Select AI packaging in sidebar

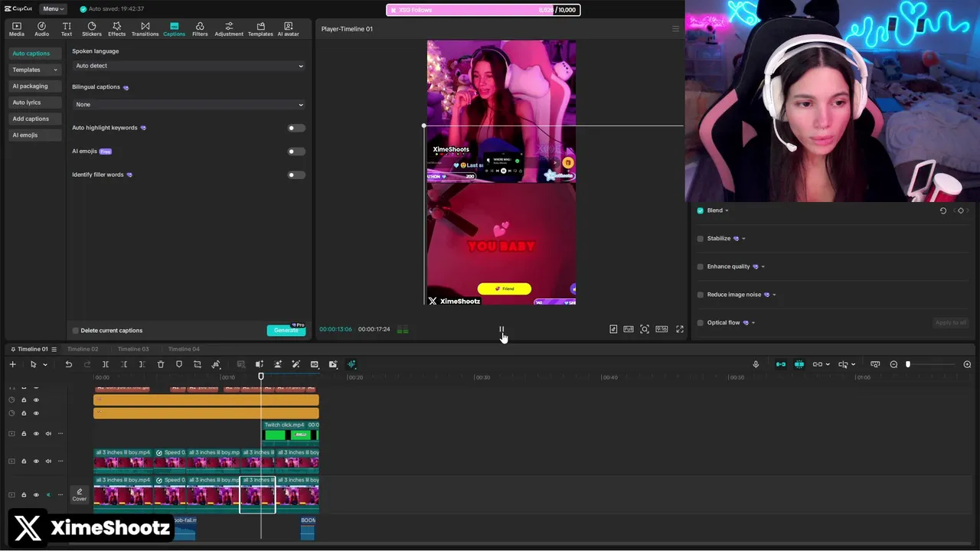pos(34,86)
